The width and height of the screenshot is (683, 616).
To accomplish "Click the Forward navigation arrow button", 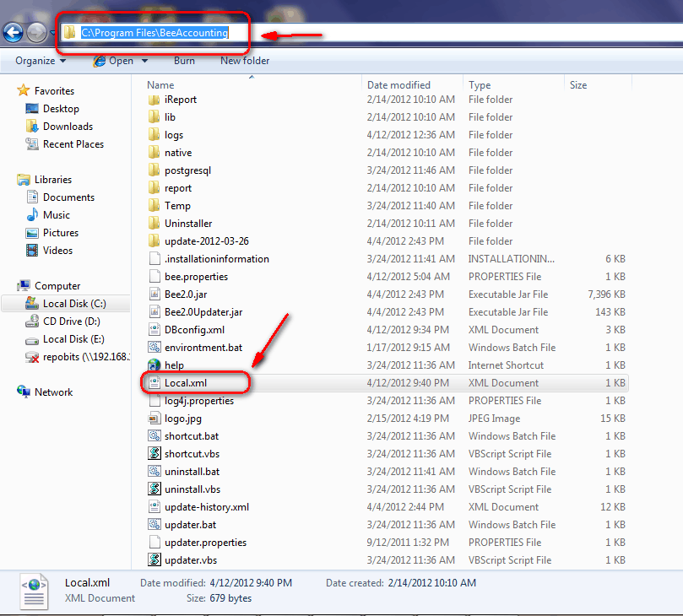I will tap(36, 33).
